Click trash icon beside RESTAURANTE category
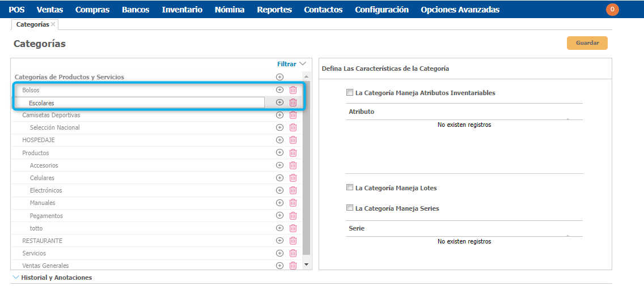This screenshot has height=286, width=644. (x=293, y=241)
